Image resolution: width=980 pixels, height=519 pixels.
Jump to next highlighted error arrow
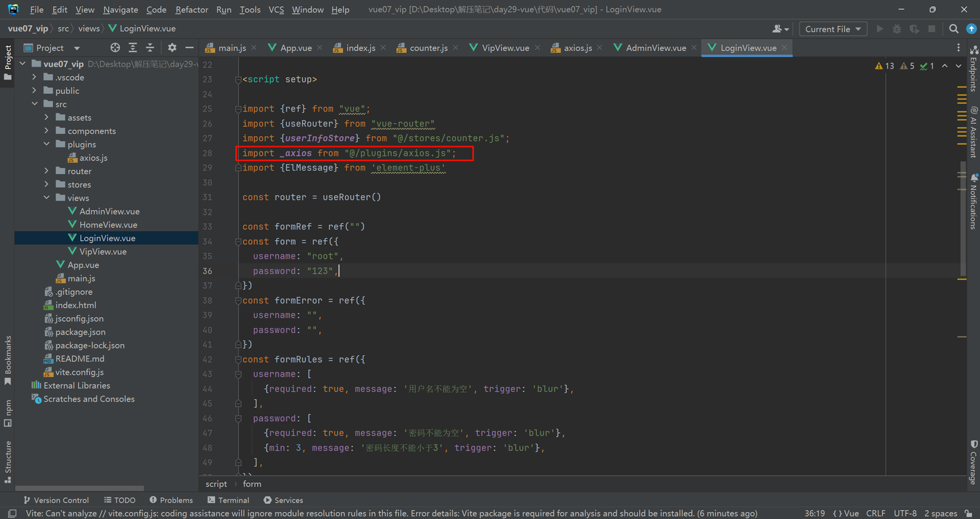coord(959,66)
